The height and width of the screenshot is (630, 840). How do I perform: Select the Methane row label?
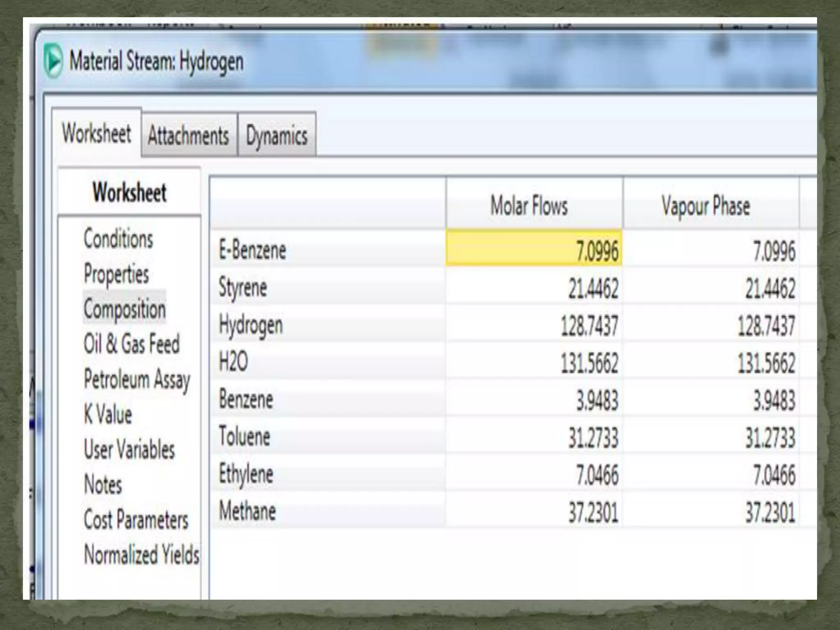(247, 511)
